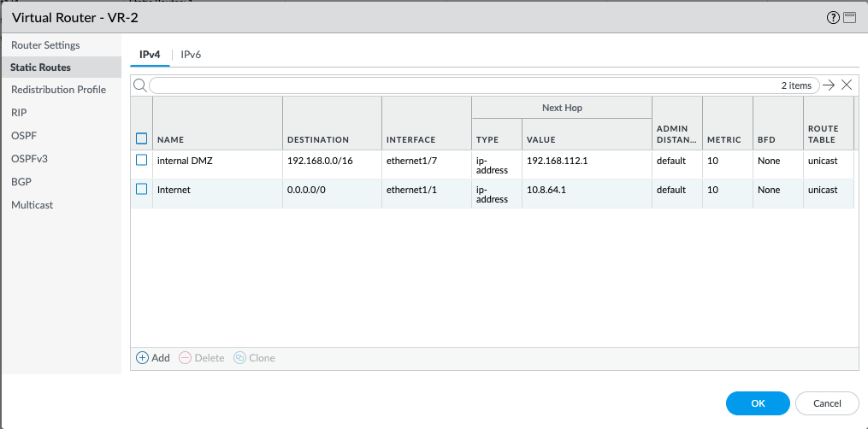Toggle the select-all header checkbox
The image size is (868, 429).
pos(142,138)
